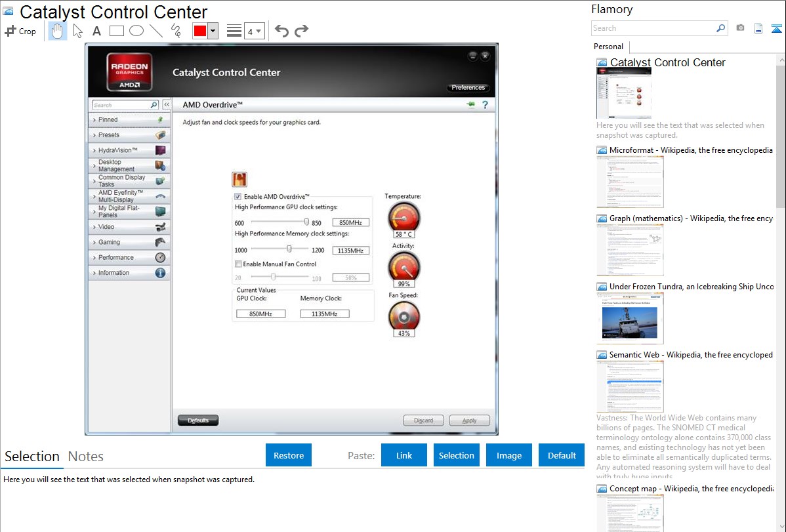Paste as Selection button

tap(456, 455)
